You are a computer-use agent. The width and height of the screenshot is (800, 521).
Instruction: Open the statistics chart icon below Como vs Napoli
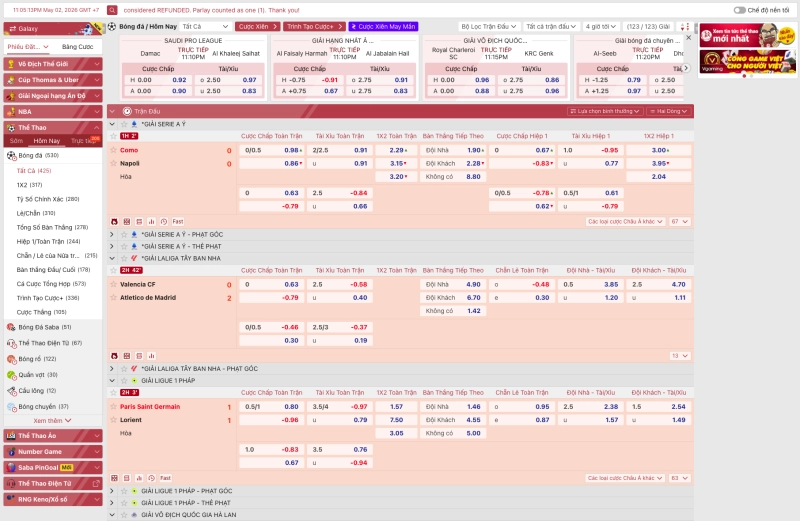(152, 221)
